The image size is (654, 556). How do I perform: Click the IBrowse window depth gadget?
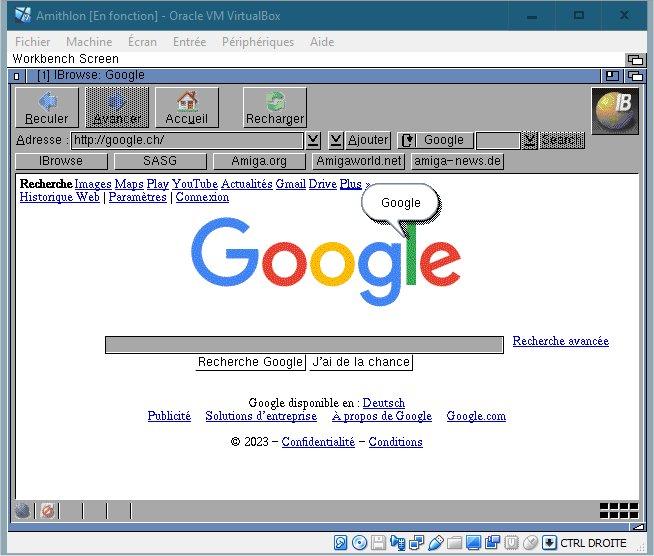(635, 76)
